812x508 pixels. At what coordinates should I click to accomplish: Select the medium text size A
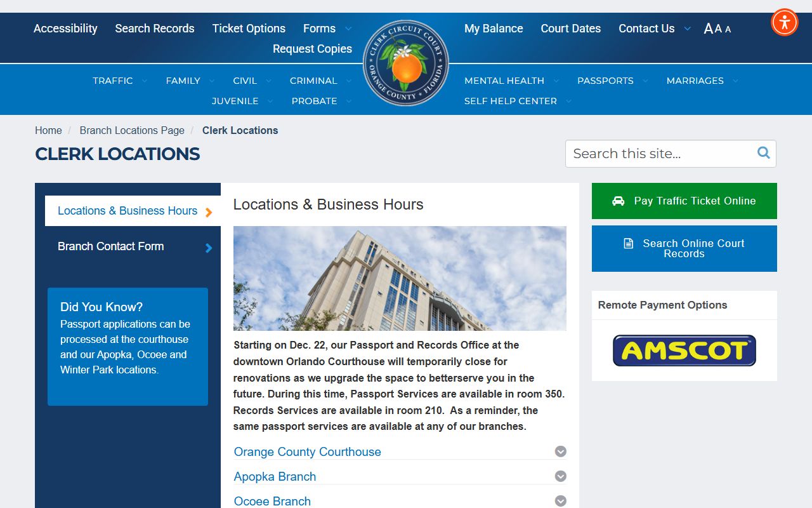(718, 29)
